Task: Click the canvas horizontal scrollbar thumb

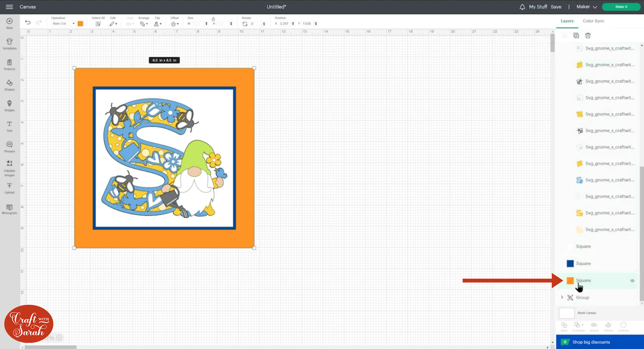Action: 50,347
